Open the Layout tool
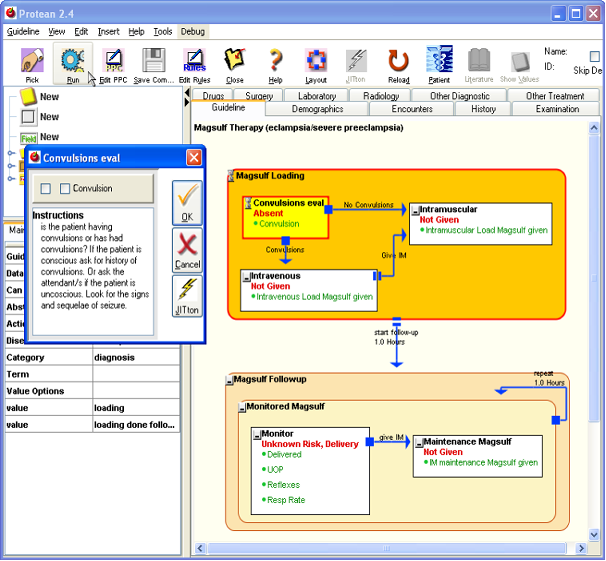This screenshot has height=561, width=606. point(315,60)
